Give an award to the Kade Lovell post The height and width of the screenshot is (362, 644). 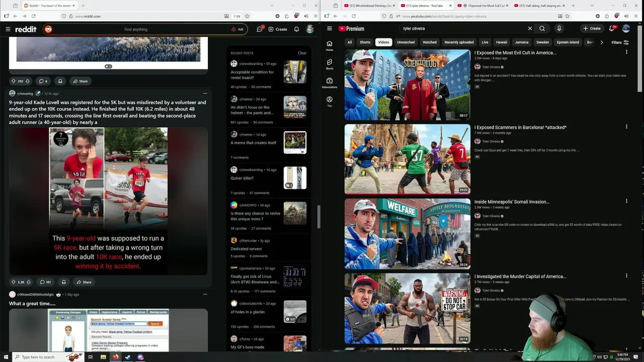coord(63,282)
